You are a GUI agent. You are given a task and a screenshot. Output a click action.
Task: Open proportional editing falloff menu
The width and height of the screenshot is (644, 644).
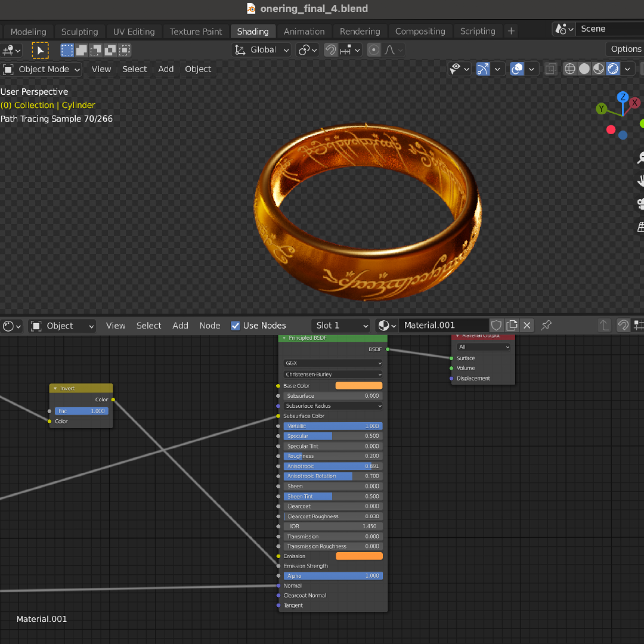tap(394, 50)
